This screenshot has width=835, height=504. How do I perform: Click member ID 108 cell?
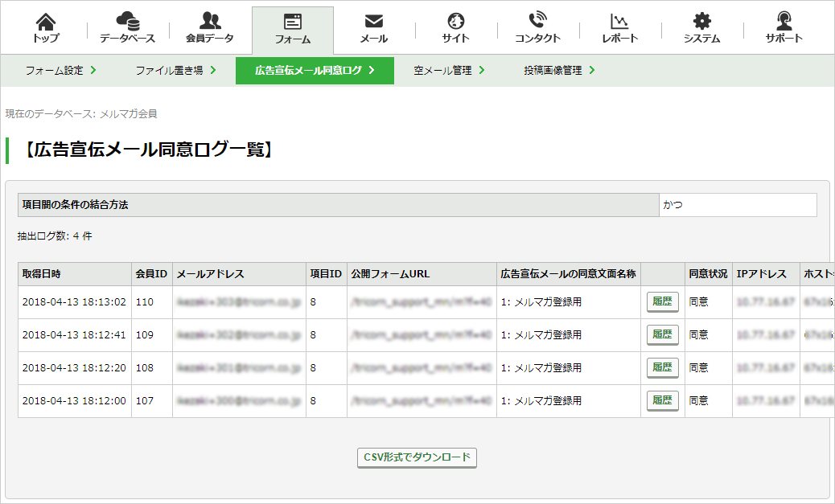[152, 368]
